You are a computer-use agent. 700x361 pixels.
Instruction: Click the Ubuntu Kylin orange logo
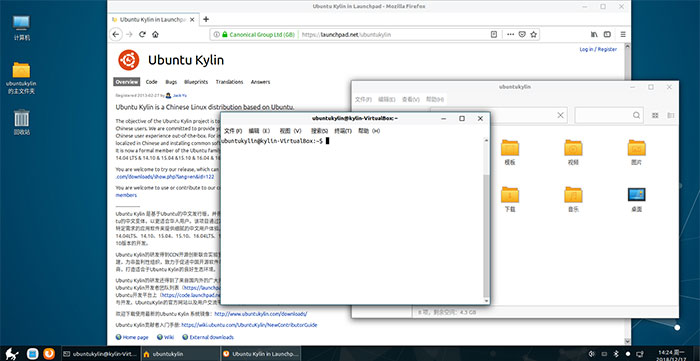[x=129, y=60]
